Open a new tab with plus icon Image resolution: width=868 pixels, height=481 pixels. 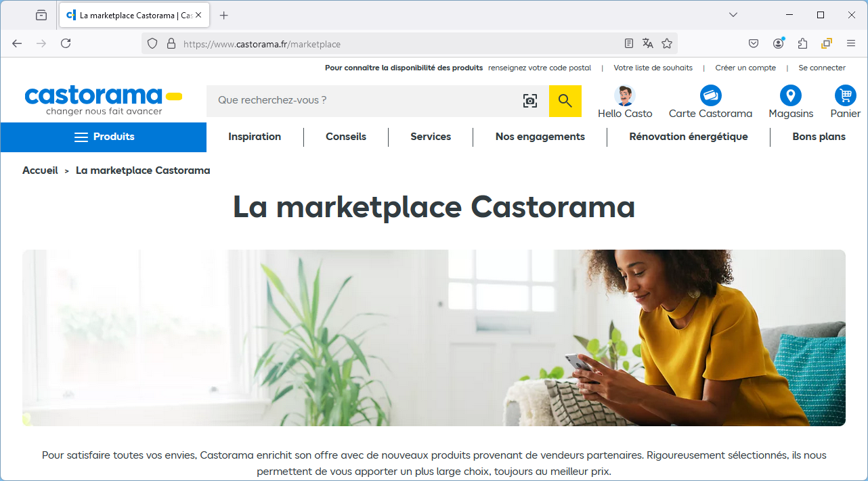224,15
